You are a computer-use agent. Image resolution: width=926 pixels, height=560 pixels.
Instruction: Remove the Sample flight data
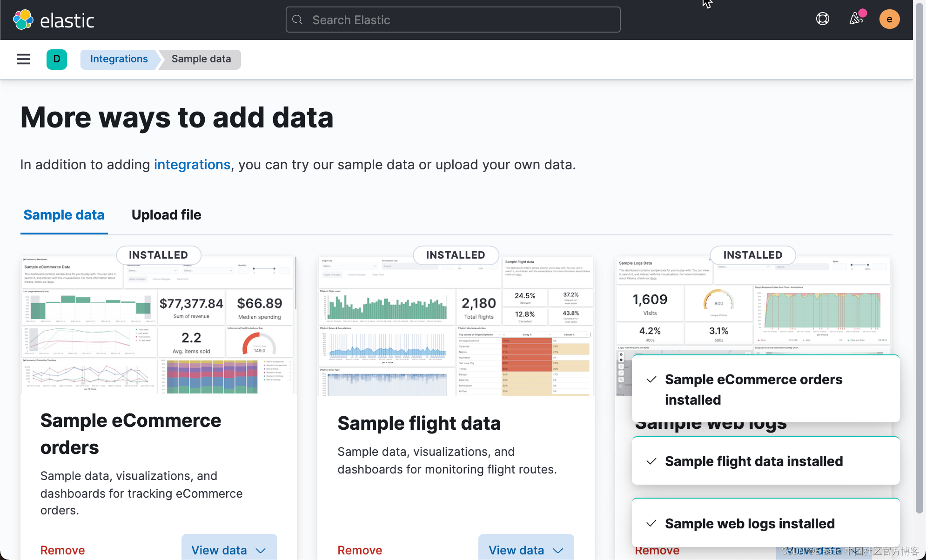[x=360, y=550]
